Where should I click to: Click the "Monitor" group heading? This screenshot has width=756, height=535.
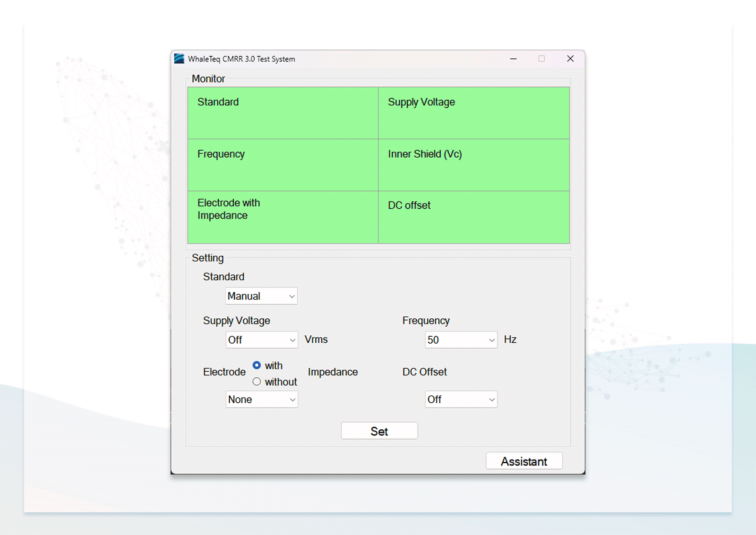pyautogui.click(x=208, y=79)
